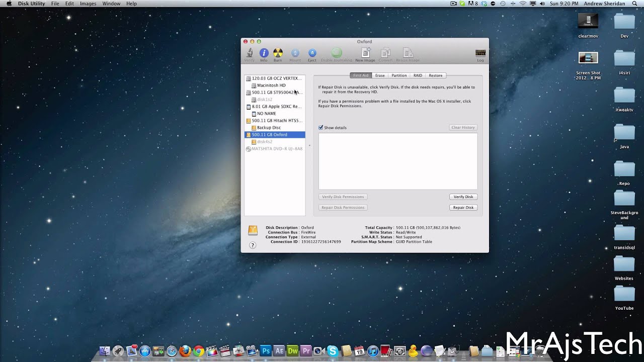The width and height of the screenshot is (644, 362).
Task: Switch to the Partition tab
Action: [x=399, y=75]
